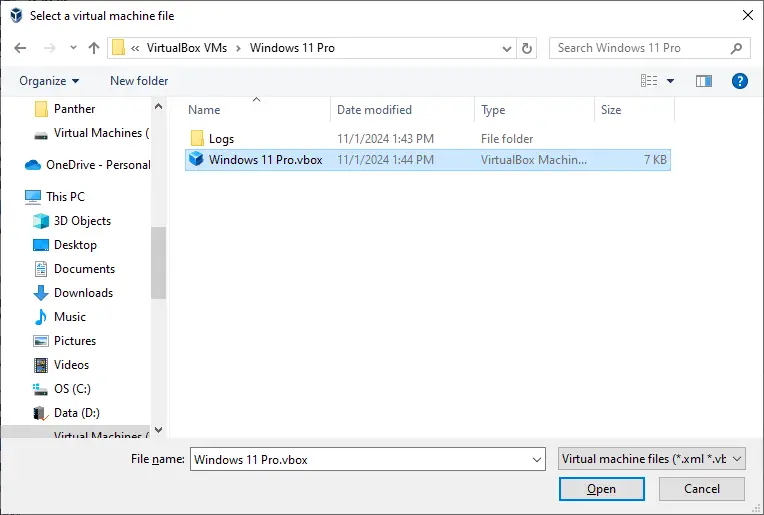Select the top Virtual Machines drive in the sidebar
The height and width of the screenshot is (515, 764).
coord(92,133)
